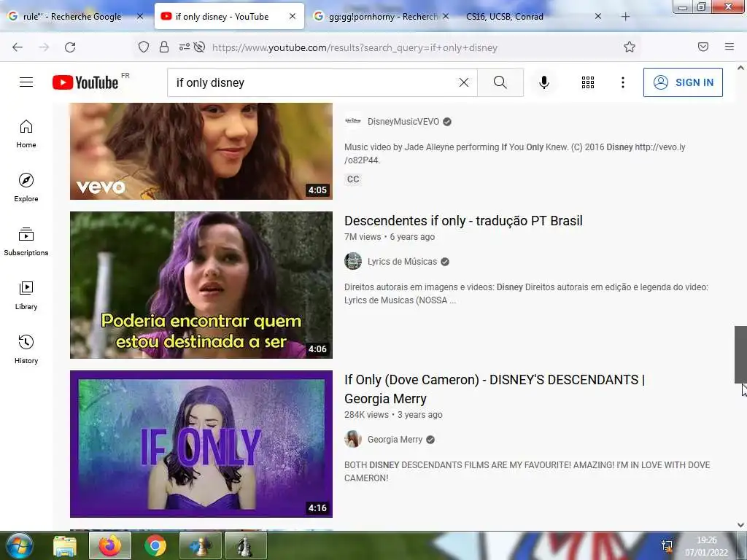Viewport: 747px width, 560px height.
Task: Click the padlock site information icon
Action: [x=164, y=47]
